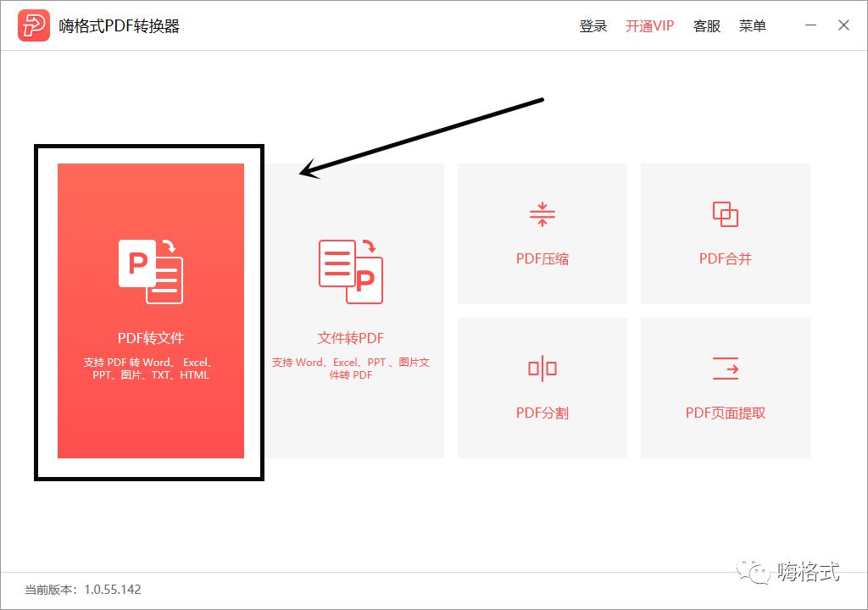868x610 pixels.
Task: Click the 嗨格式 app logo
Action: [34, 25]
